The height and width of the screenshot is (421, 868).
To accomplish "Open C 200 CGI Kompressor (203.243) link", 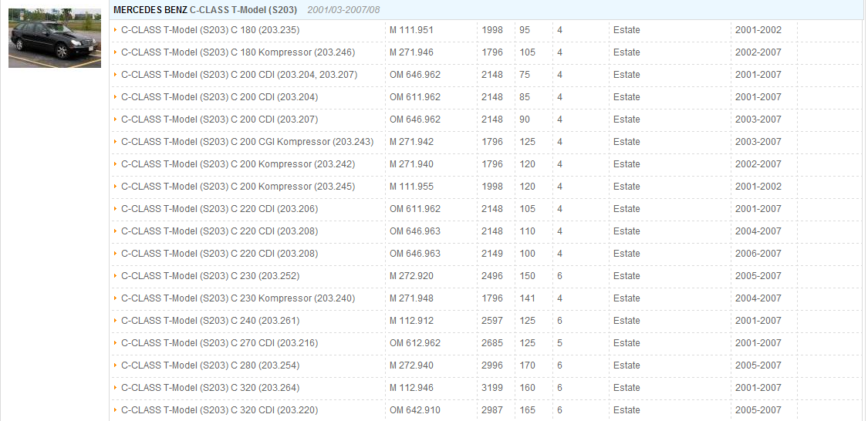I will pyautogui.click(x=248, y=142).
